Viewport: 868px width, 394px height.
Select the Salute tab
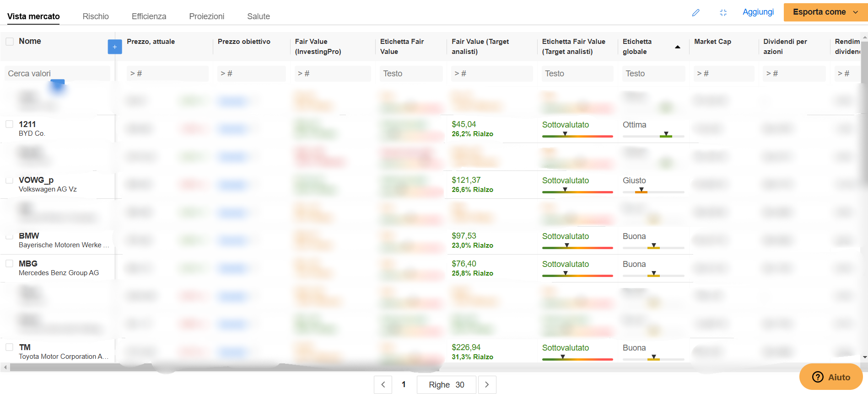click(259, 16)
